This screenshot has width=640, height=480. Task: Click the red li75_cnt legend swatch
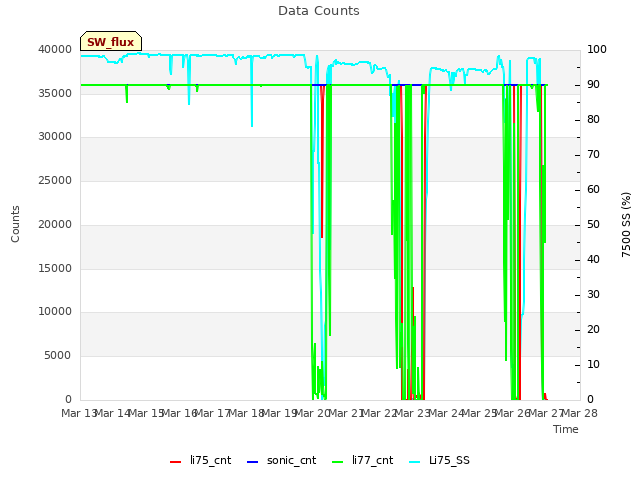(x=176, y=462)
